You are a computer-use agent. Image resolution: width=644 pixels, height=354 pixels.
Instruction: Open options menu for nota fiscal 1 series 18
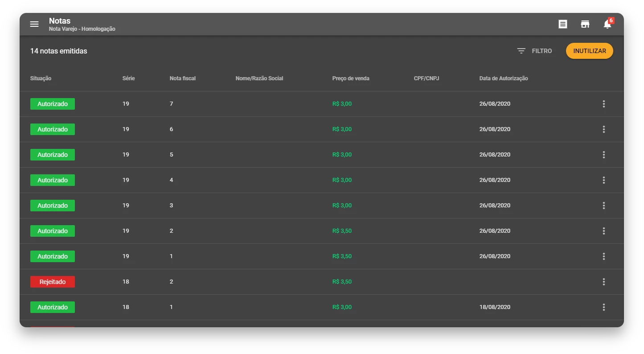604,307
